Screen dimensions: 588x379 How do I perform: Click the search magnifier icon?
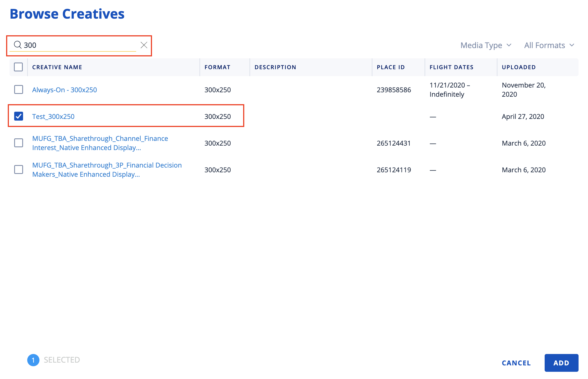(x=18, y=45)
